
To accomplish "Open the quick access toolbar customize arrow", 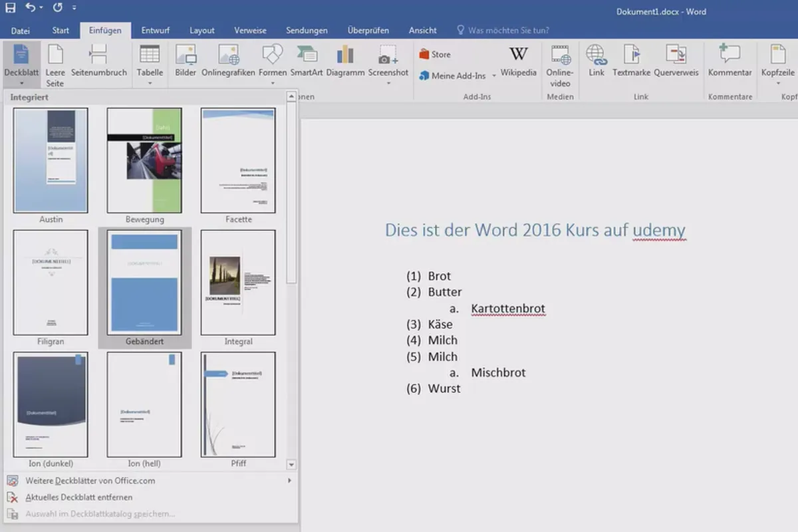I will tap(73, 9).
